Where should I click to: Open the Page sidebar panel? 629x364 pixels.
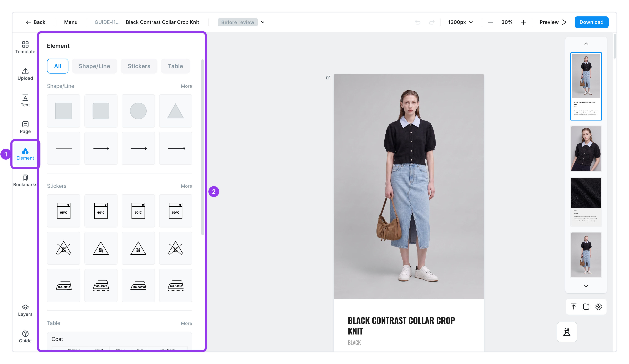(x=25, y=127)
